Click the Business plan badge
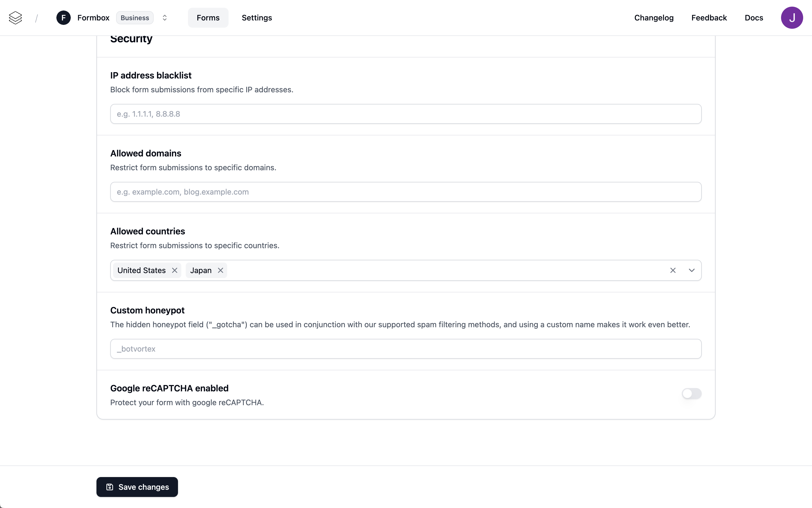Screen dimensions: 812x508 tap(135, 18)
